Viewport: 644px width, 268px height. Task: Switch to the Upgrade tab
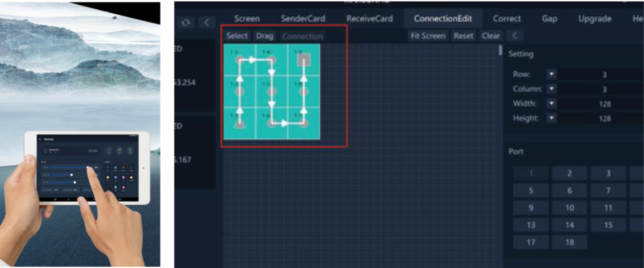[594, 19]
